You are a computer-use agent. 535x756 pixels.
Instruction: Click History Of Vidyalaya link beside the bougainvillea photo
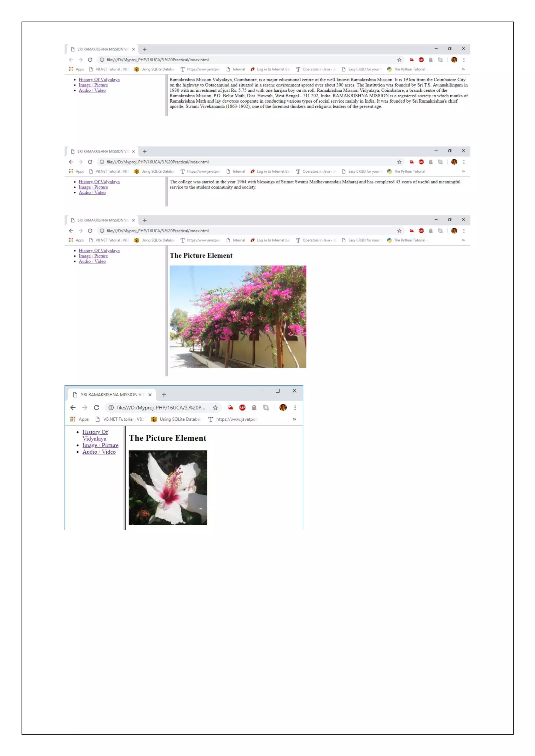(x=99, y=251)
